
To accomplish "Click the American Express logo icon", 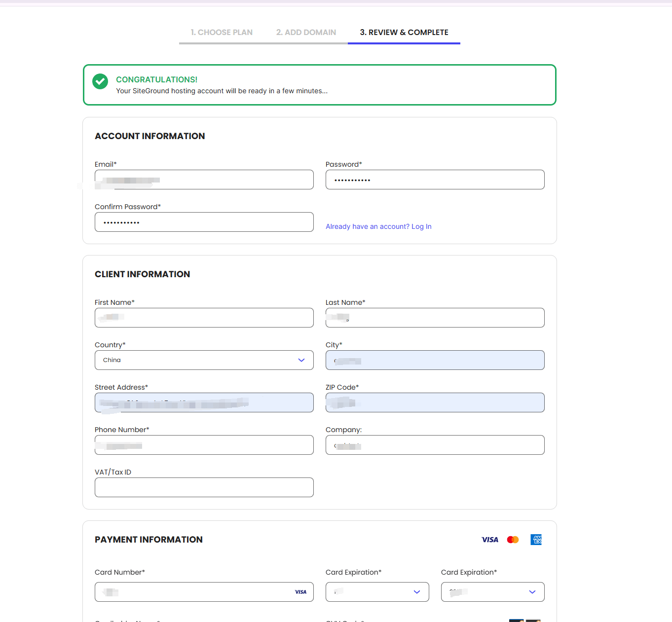I will click(x=536, y=540).
